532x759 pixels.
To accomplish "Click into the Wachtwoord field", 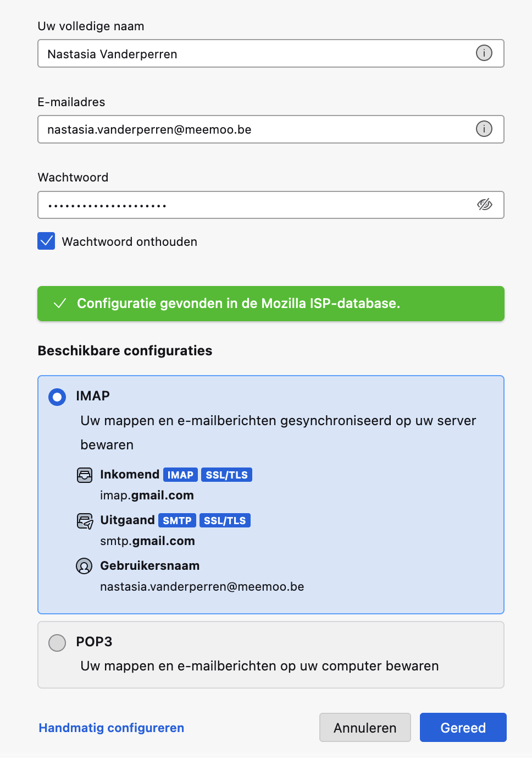I will (253, 205).
